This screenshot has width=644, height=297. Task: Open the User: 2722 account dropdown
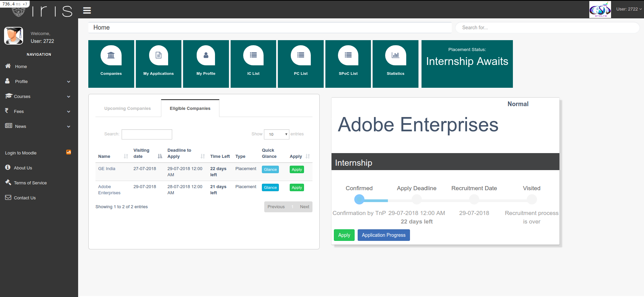coord(629,9)
